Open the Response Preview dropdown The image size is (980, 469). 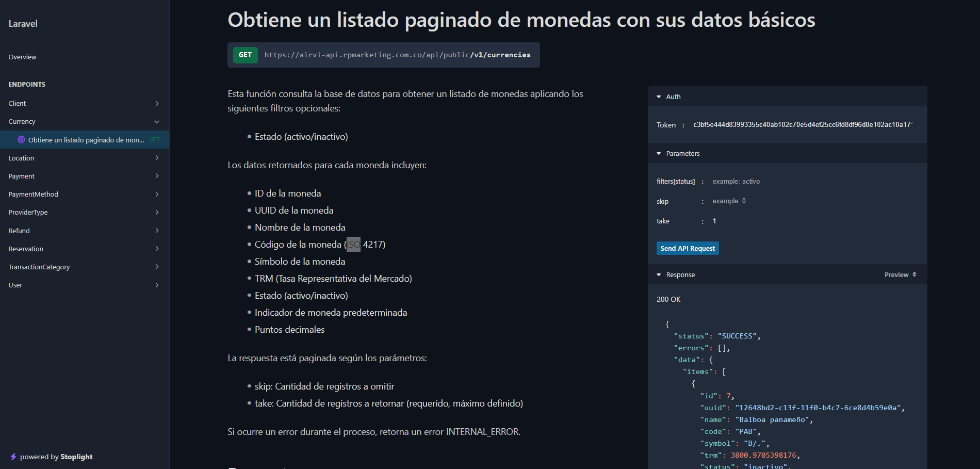pyautogui.click(x=900, y=275)
